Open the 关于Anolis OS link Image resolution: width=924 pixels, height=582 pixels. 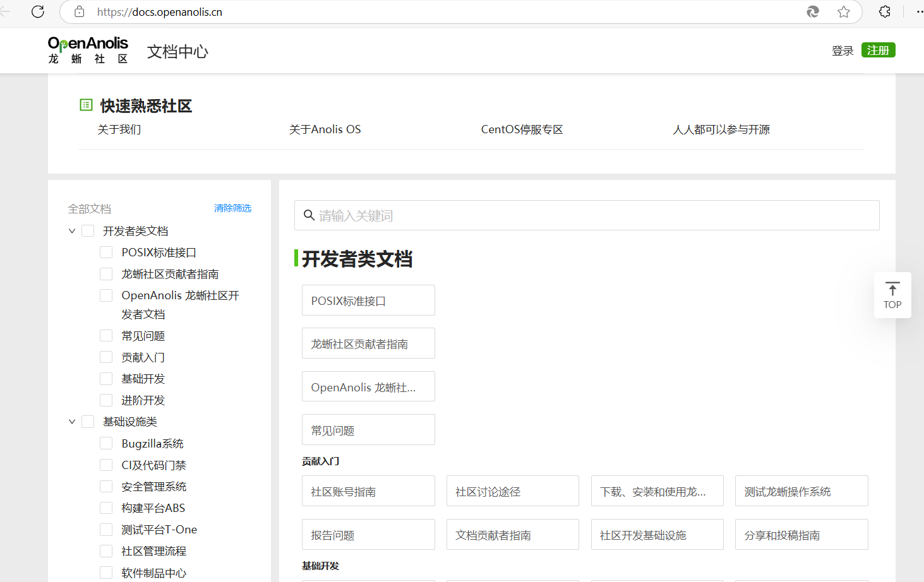click(325, 129)
